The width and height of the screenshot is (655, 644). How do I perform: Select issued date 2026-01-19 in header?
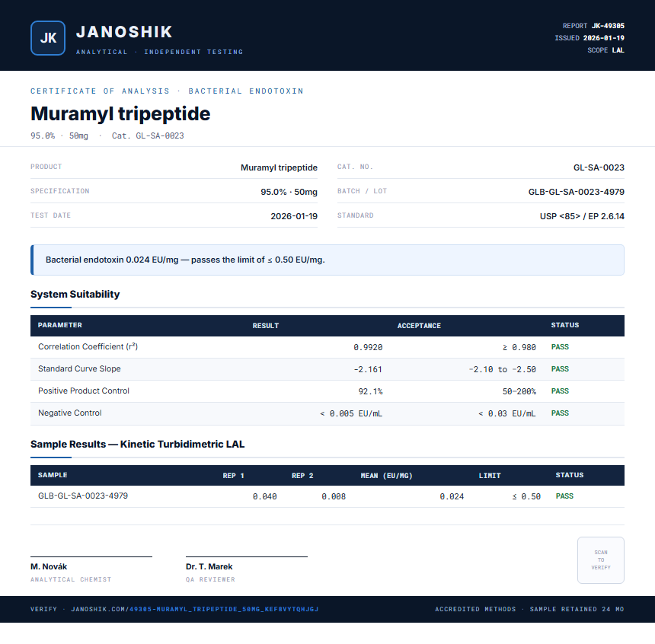tap(604, 38)
